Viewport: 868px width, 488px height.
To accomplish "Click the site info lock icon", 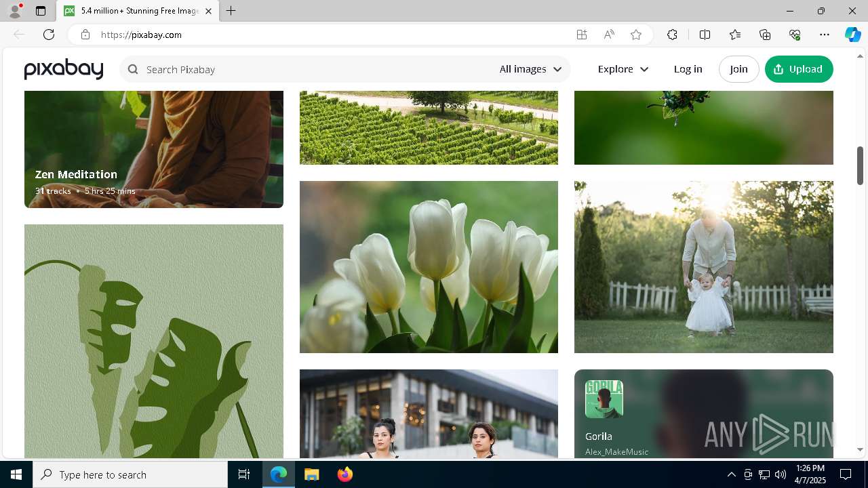I will [x=85, y=35].
